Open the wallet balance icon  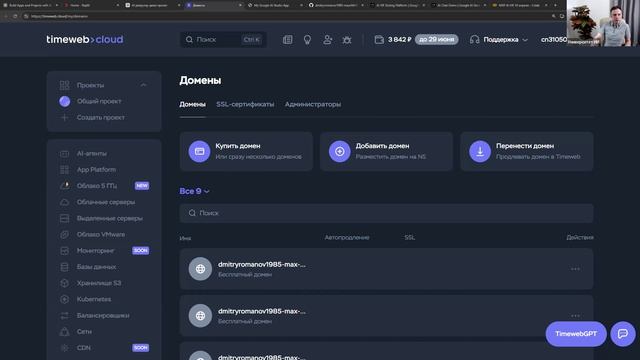point(379,40)
